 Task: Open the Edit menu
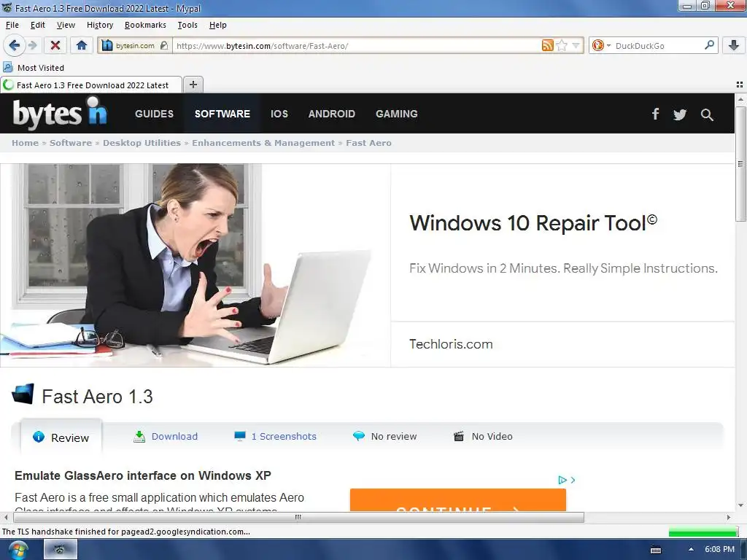pos(38,25)
